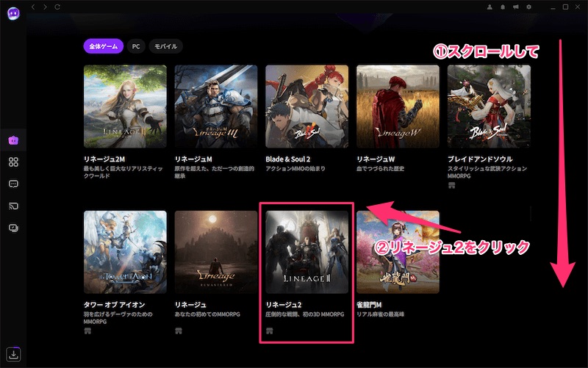Image resolution: width=588 pixels, height=368 pixels.
Task: Open the user profile icon
Action: (490, 7)
